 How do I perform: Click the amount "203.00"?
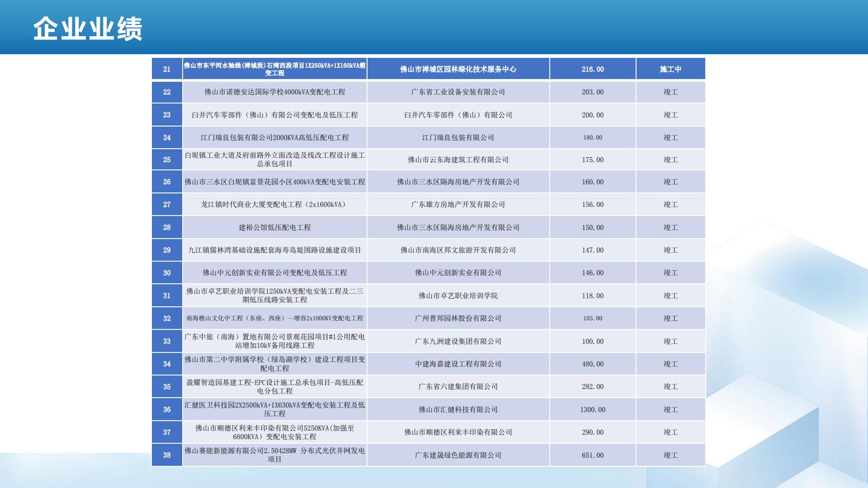[x=593, y=92]
